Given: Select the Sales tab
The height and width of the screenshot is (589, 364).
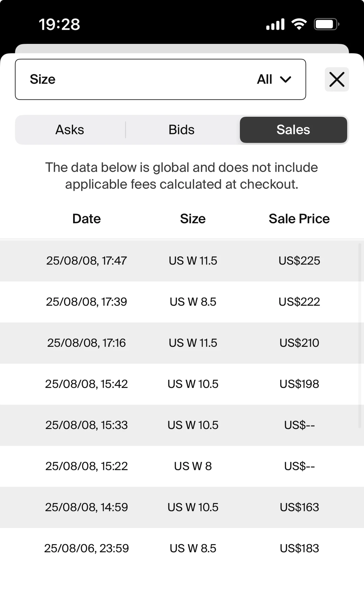Looking at the screenshot, I should [293, 130].
